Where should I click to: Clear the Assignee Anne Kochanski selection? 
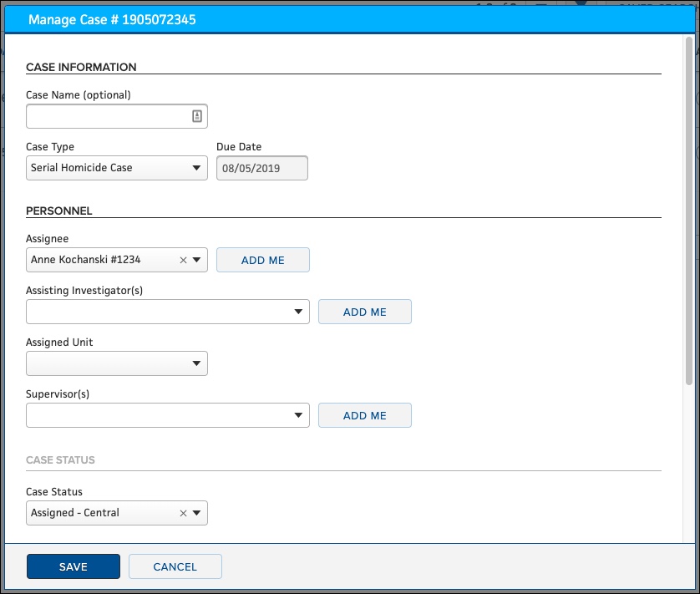tap(183, 260)
